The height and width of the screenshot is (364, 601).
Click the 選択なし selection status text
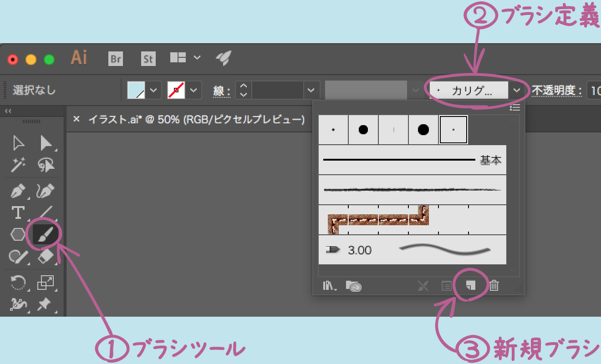point(34,90)
